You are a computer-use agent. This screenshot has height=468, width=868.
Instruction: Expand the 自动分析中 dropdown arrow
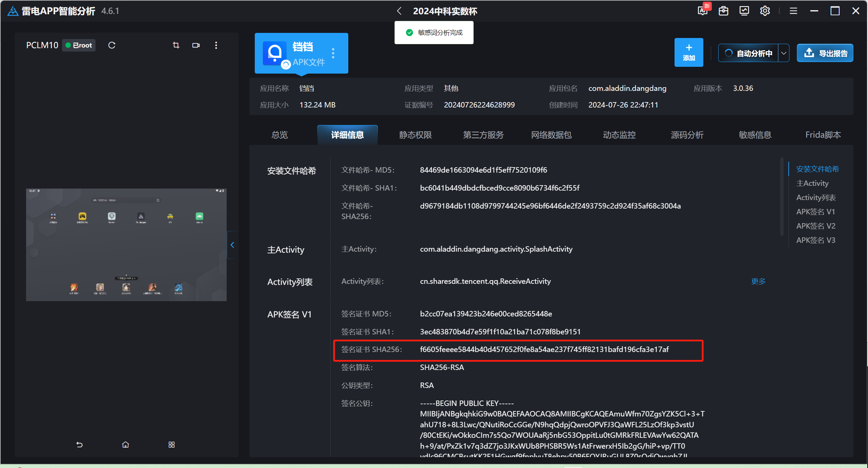click(784, 53)
